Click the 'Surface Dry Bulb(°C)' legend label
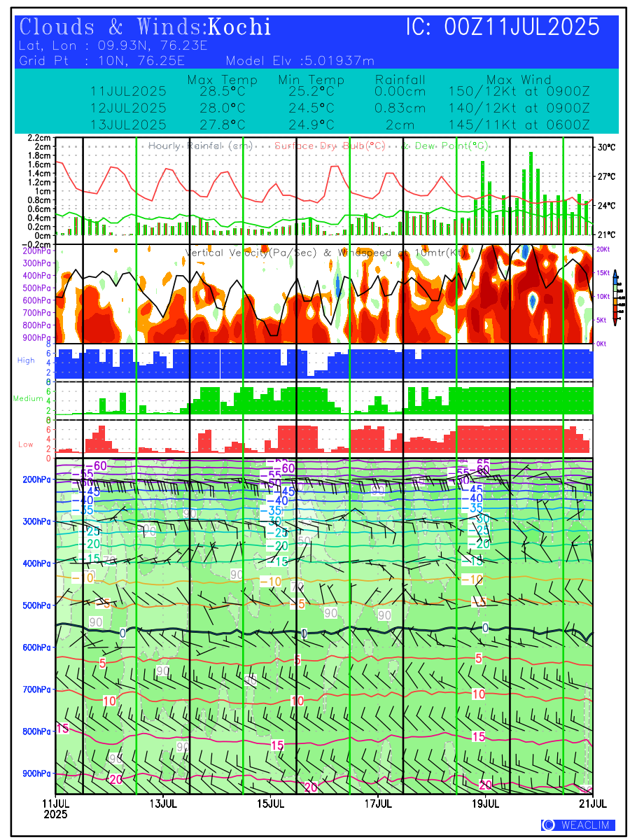This screenshot has width=630, height=840. [x=330, y=146]
